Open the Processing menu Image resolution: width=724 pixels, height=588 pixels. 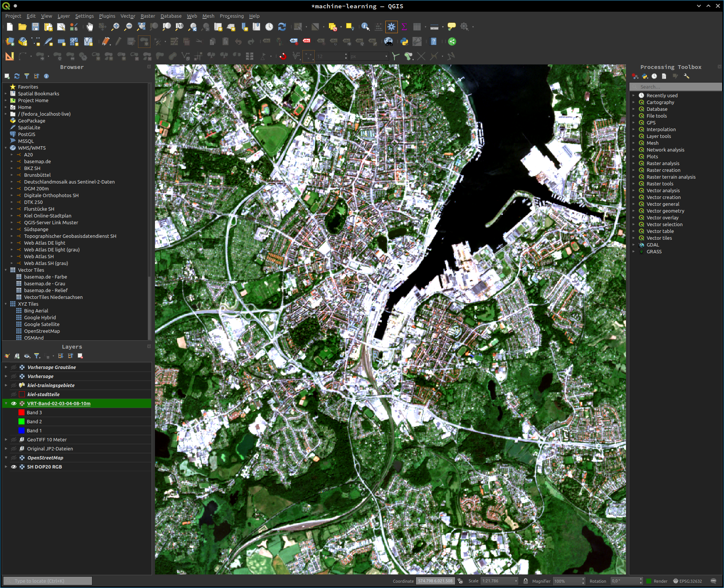click(x=232, y=16)
